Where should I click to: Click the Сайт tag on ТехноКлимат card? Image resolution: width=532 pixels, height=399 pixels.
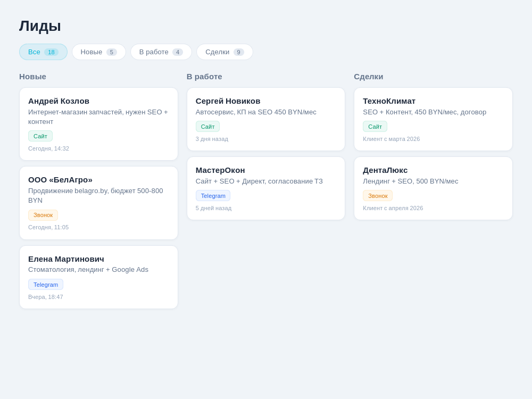(x=375, y=127)
